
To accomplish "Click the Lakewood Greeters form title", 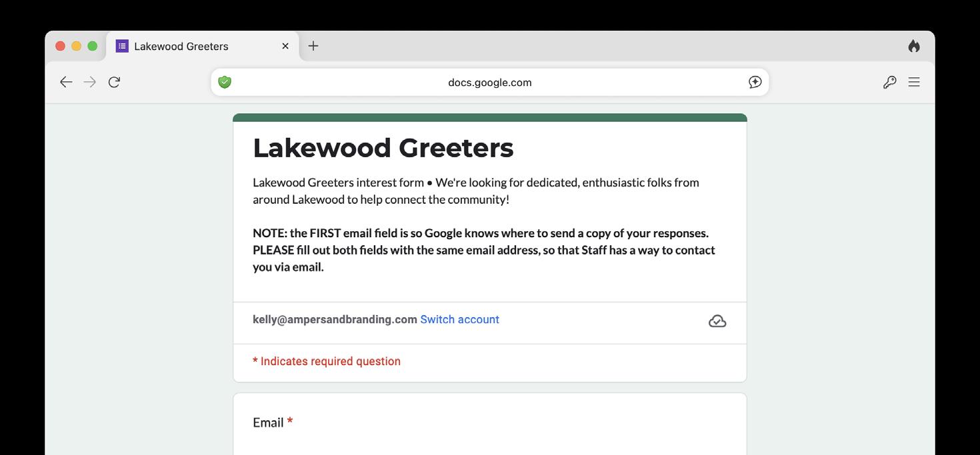I will [x=383, y=148].
